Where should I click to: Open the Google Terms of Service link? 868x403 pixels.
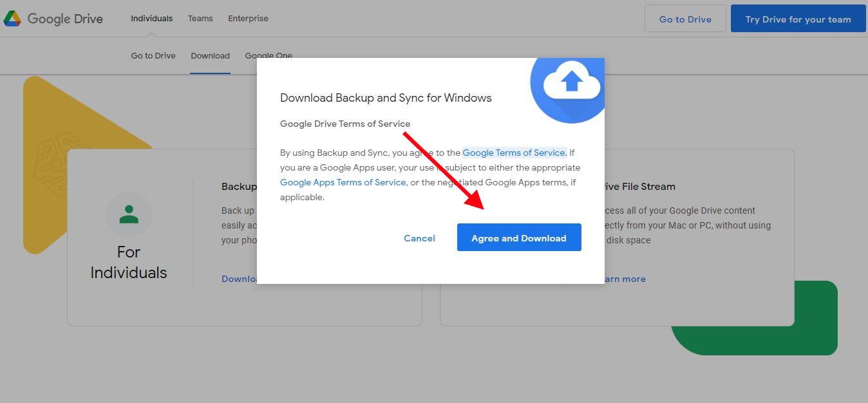tap(514, 153)
